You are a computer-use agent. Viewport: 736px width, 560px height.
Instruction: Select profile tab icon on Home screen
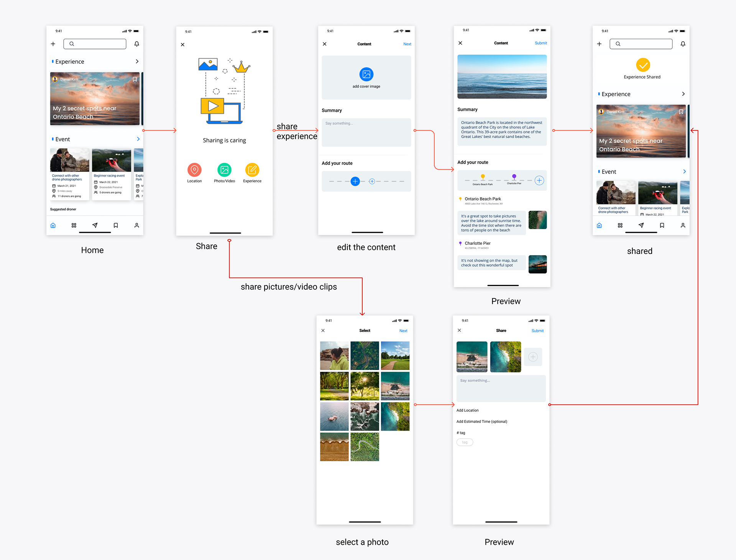(136, 225)
